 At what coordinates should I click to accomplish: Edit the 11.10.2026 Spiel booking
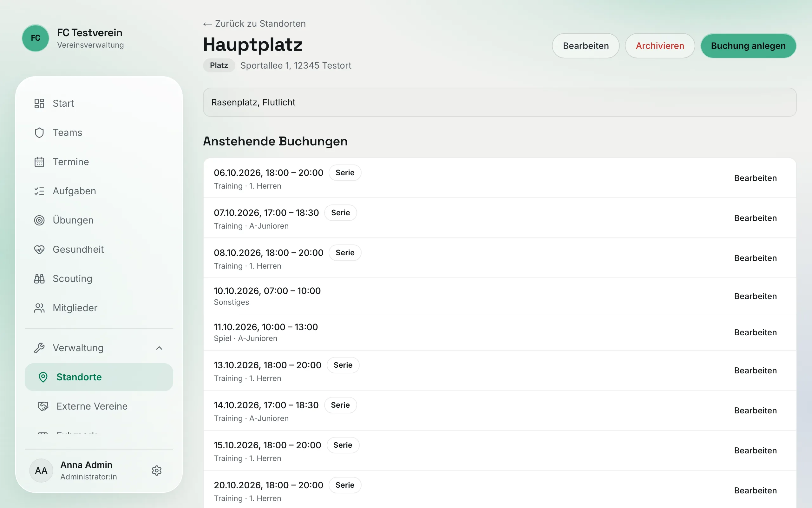[755, 333]
